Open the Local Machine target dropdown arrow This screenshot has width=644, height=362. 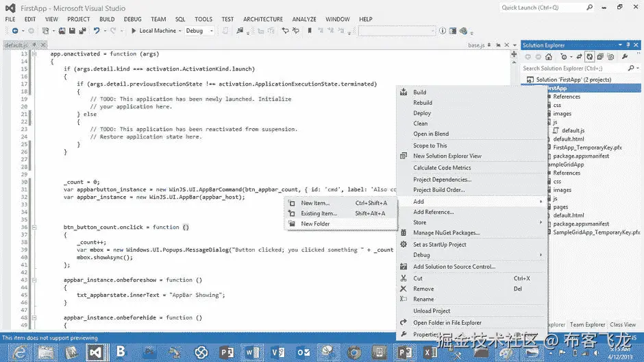[180, 31]
